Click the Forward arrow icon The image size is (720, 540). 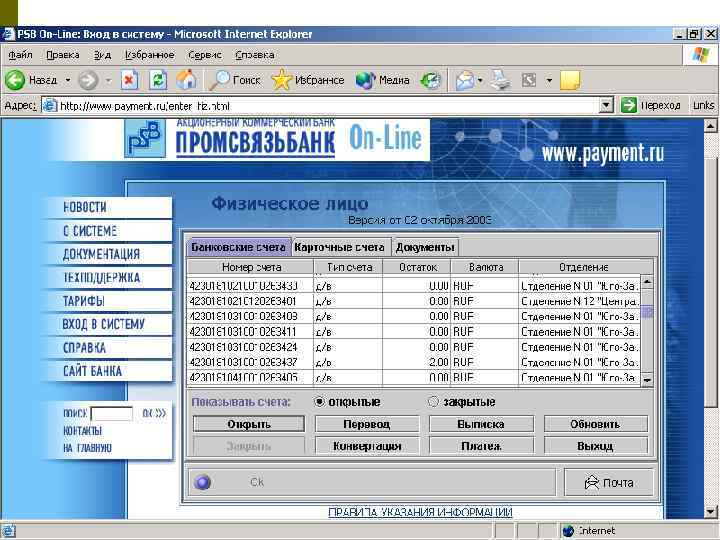(x=88, y=80)
